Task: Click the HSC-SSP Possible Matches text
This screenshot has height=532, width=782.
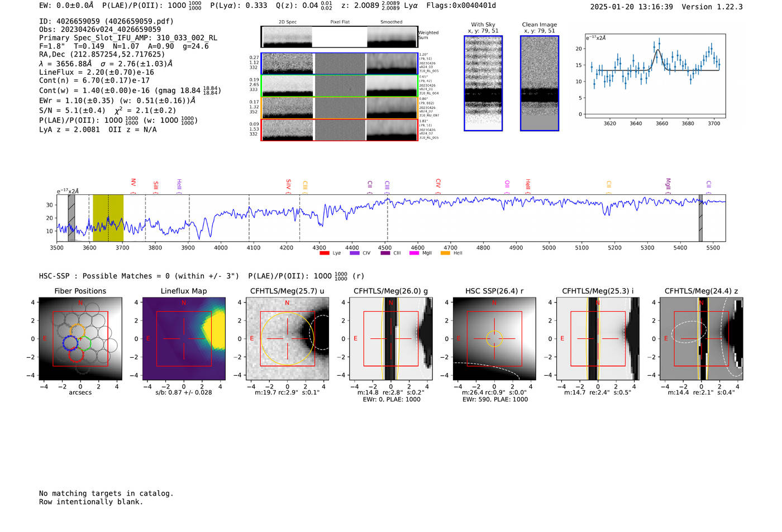Action: point(139,276)
